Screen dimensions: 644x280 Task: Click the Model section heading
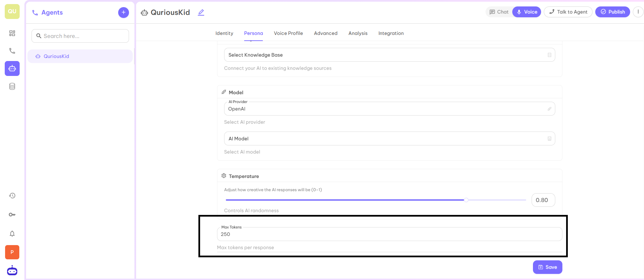pyautogui.click(x=236, y=93)
